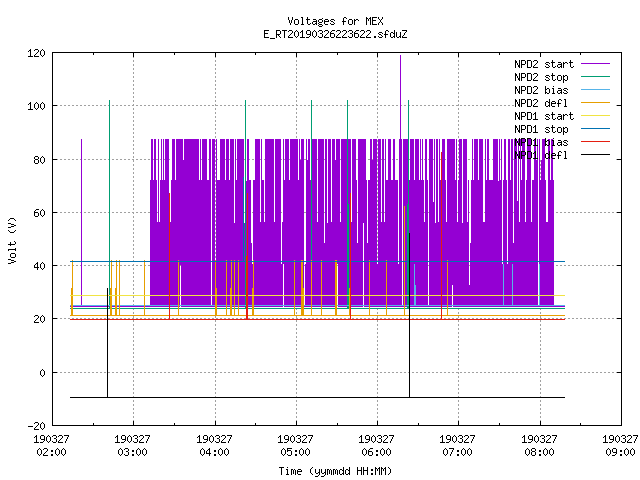Click the y-axis label 'Volt (V)'

12,240
